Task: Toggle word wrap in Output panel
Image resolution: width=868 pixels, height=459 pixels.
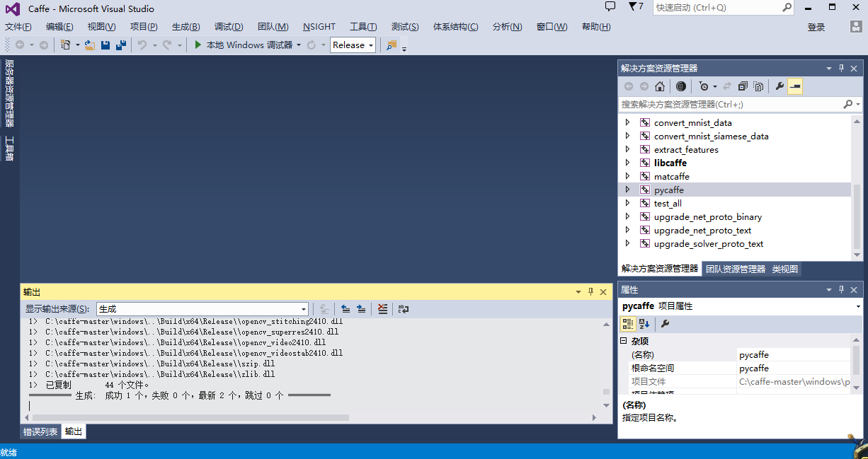Action: point(404,309)
